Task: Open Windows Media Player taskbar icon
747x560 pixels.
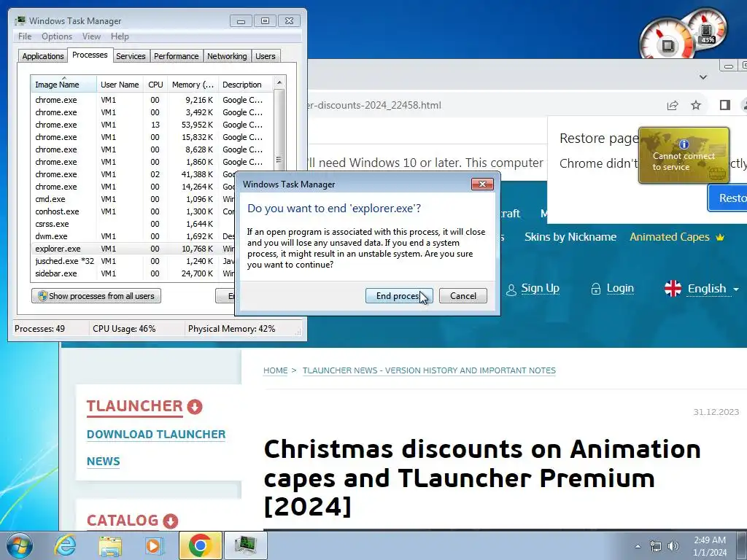Action: 154,545
